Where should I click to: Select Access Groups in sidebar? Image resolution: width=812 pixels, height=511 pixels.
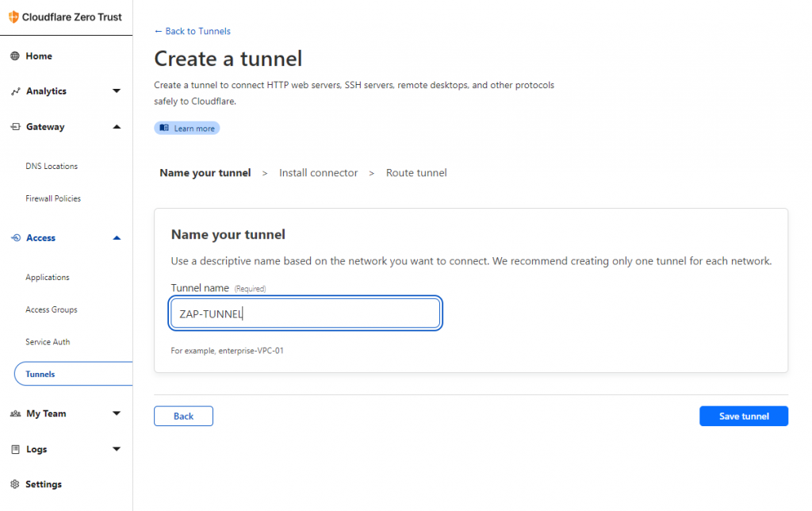[x=52, y=309]
